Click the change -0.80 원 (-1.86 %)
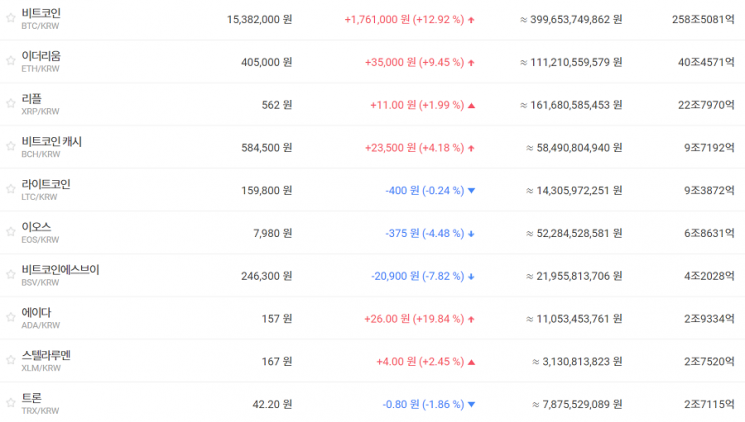Screen dimensions: 745x422 click(x=423, y=404)
